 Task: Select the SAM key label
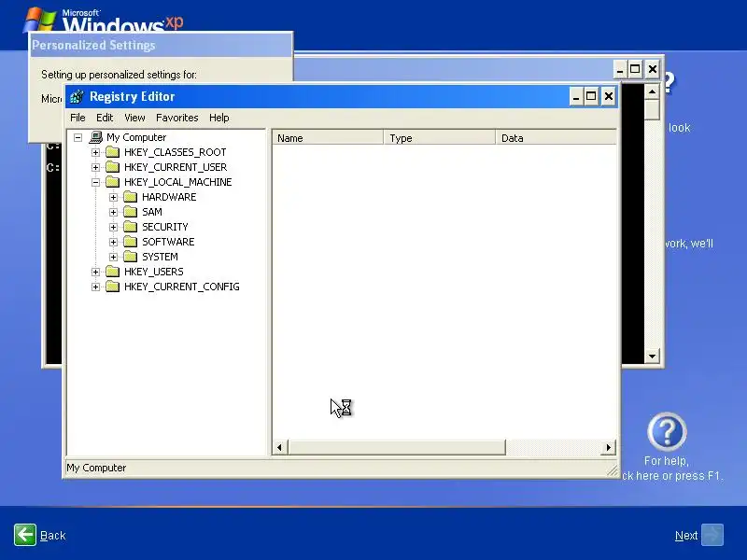click(x=152, y=212)
